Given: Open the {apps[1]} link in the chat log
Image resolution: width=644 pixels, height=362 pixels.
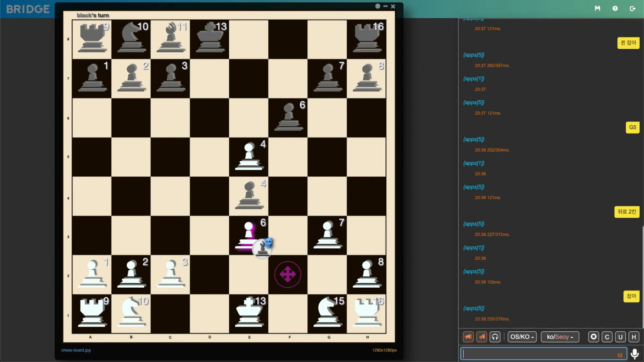Looking at the screenshot, I should (x=473, y=79).
